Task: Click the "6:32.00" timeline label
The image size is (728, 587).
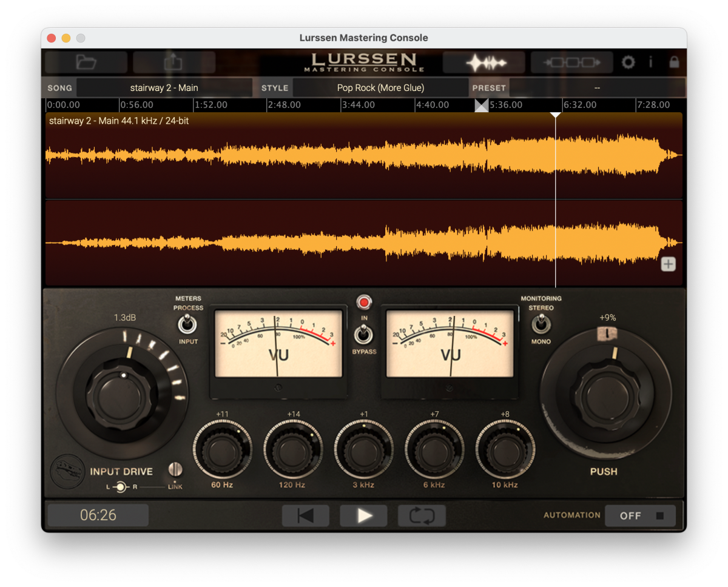Action: 581,105
